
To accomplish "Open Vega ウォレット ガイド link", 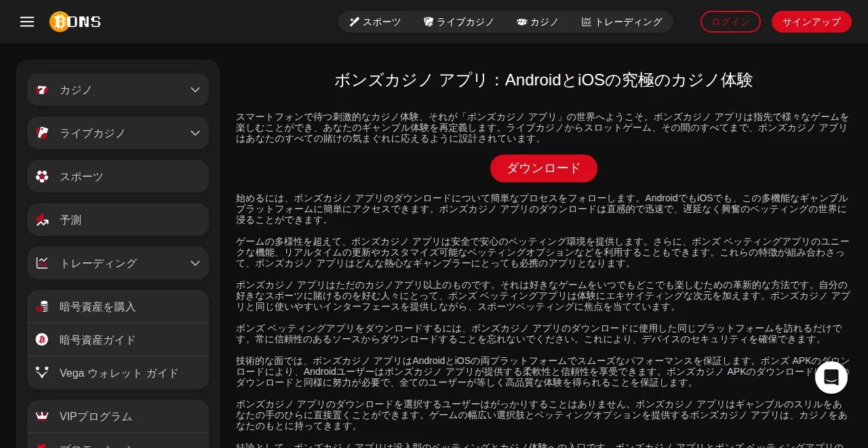I will click(x=118, y=373).
